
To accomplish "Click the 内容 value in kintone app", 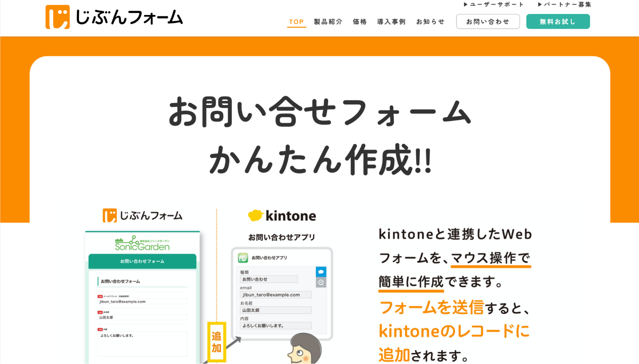I will 276,326.
